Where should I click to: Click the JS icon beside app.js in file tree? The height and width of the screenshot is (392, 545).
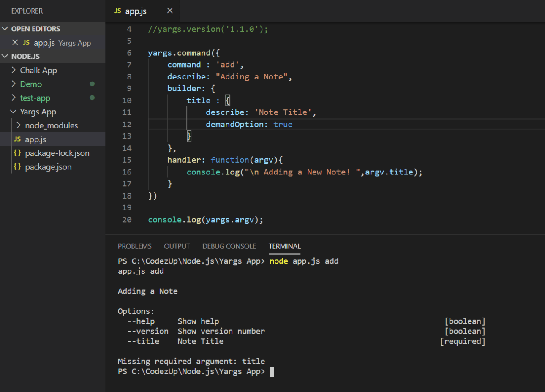click(x=17, y=139)
